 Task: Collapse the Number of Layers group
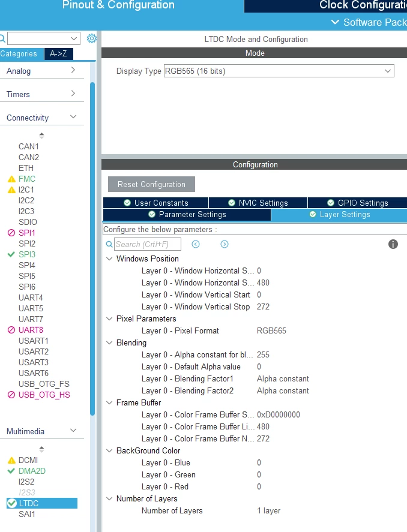109,499
